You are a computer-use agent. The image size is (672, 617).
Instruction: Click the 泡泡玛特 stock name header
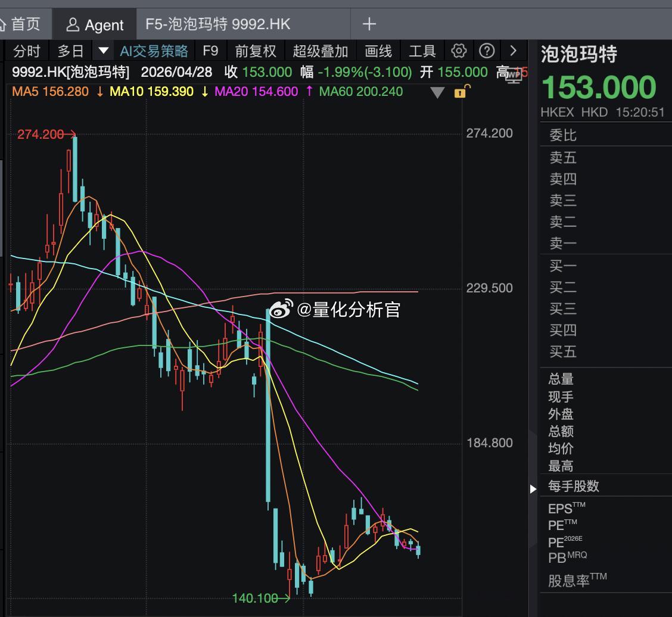pyautogui.click(x=578, y=54)
